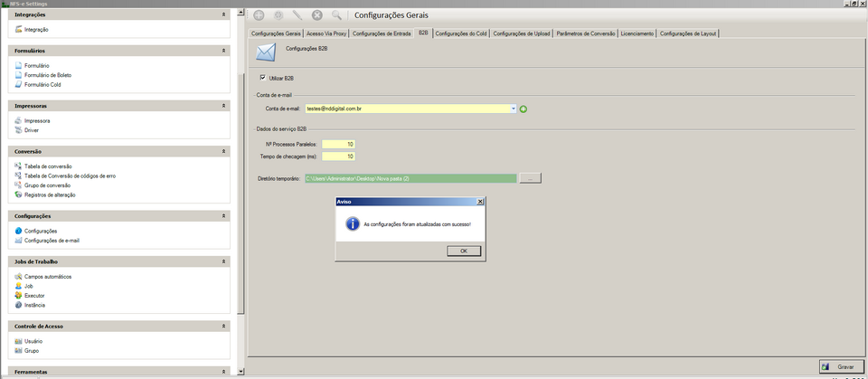Open the Parâmetros de Conversão tab
The width and height of the screenshot is (868, 379).
click(x=586, y=33)
